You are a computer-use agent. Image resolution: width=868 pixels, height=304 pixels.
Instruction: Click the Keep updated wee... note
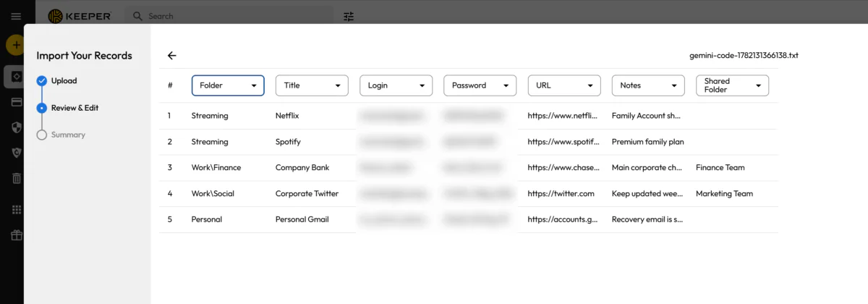point(647,193)
